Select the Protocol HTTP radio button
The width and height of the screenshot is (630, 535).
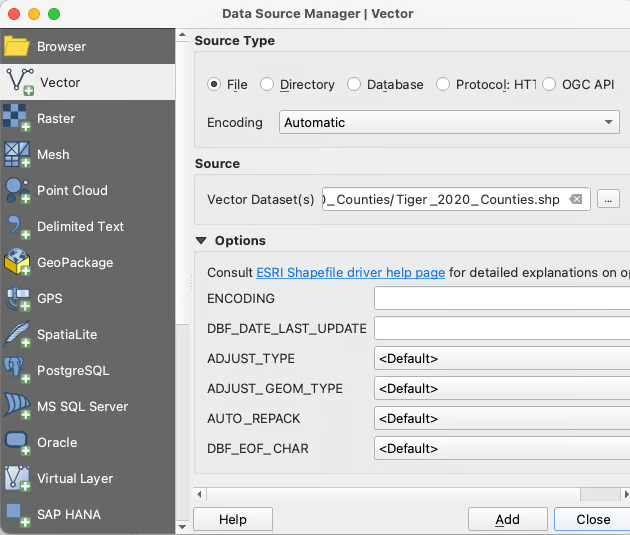pyautogui.click(x=443, y=84)
